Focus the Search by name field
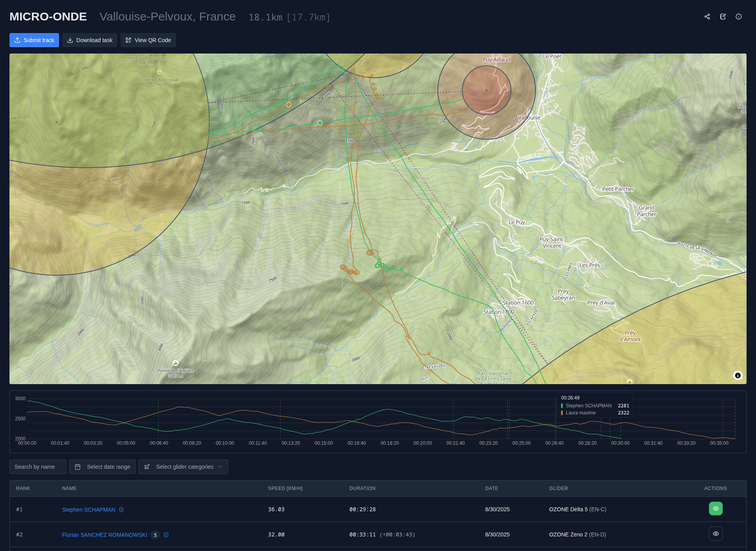Viewport: 756px width, 551px height. click(x=38, y=467)
